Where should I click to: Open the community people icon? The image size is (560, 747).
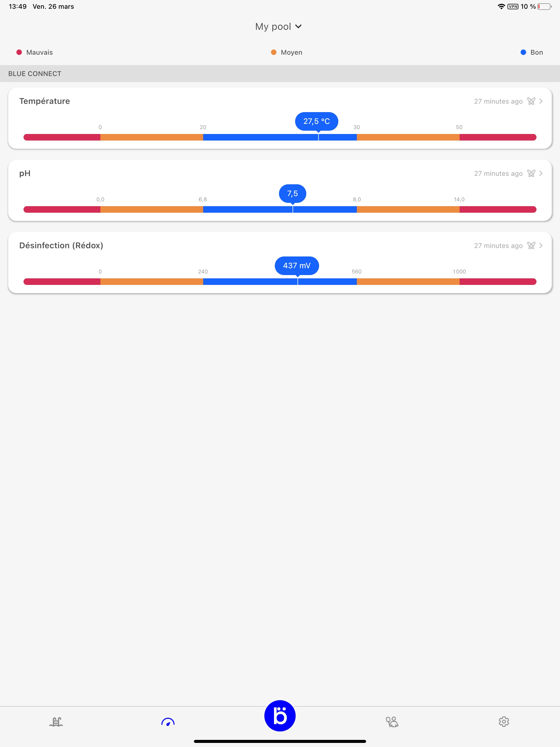pos(392,721)
